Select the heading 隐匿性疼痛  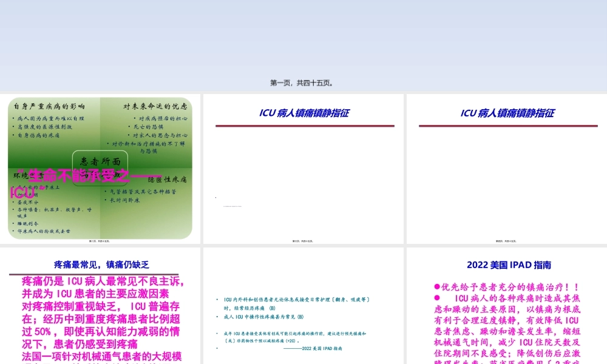coord(168,180)
